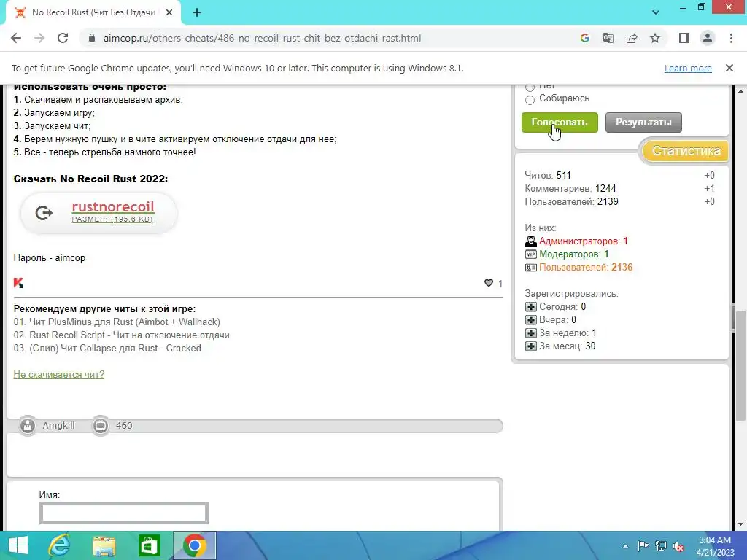This screenshot has height=560, width=747.
Task: Translate this page icon
Action: [x=608, y=38]
